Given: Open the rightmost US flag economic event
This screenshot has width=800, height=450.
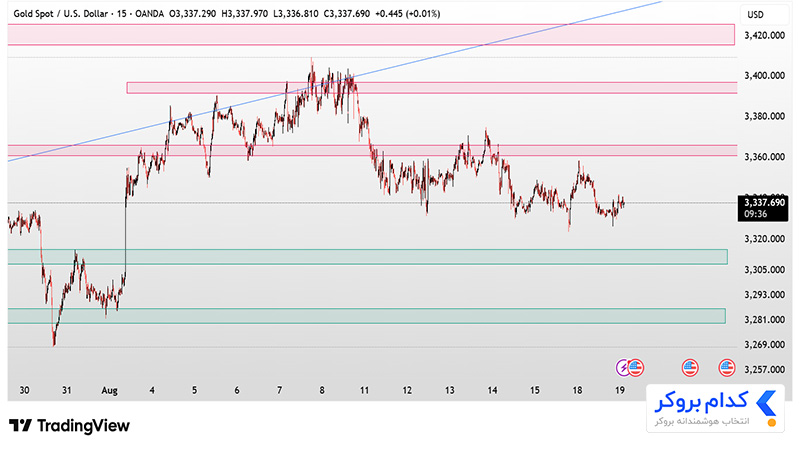Looking at the screenshot, I should point(727,367).
